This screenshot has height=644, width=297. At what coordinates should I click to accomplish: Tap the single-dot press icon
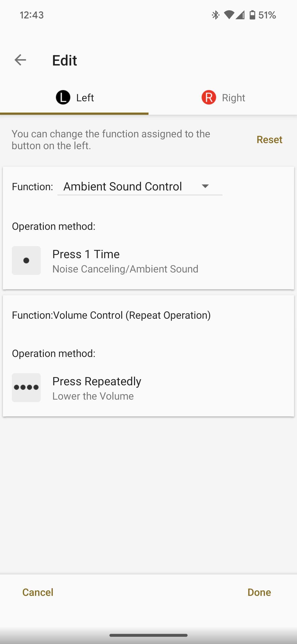[x=26, y=260]
